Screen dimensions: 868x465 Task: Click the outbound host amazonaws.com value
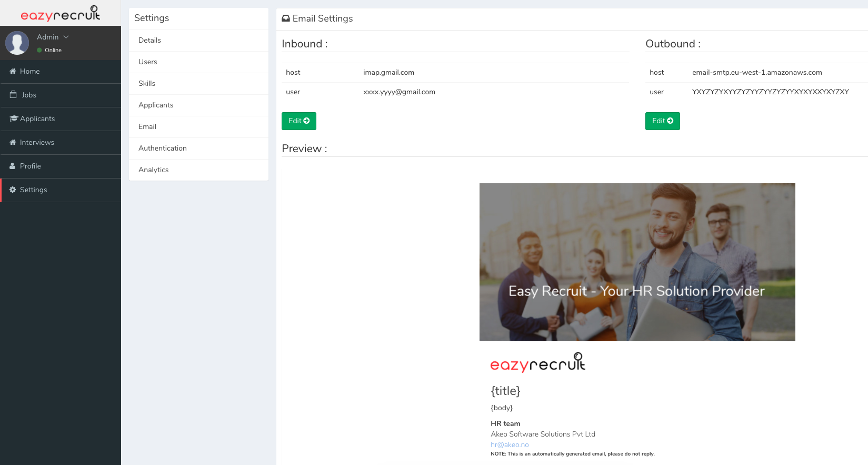point(757,73)
